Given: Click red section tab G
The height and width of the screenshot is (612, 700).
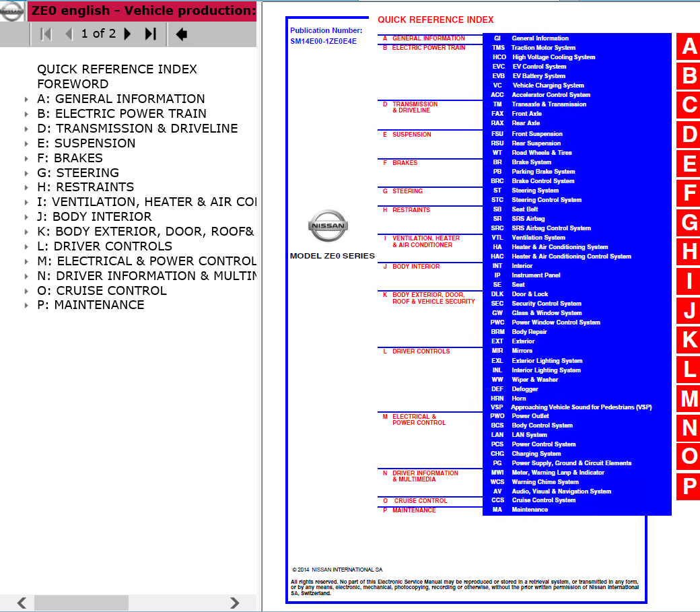Looking at the screenshot, I should click(689, 222).
